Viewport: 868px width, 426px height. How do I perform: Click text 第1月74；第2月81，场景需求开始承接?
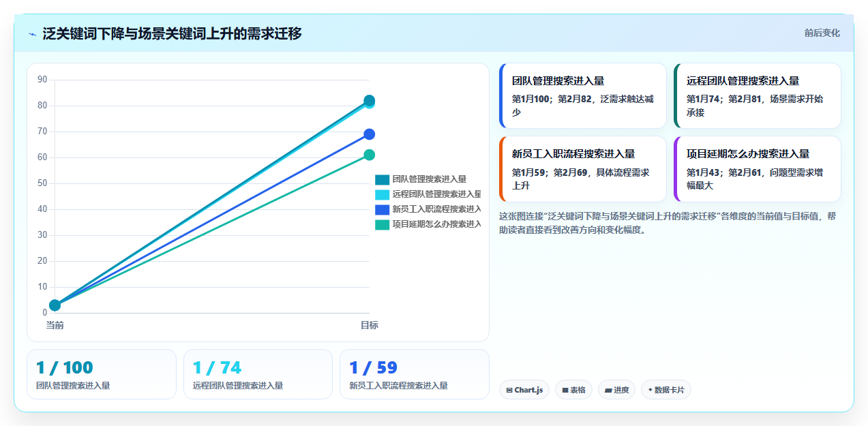[755, 106]
